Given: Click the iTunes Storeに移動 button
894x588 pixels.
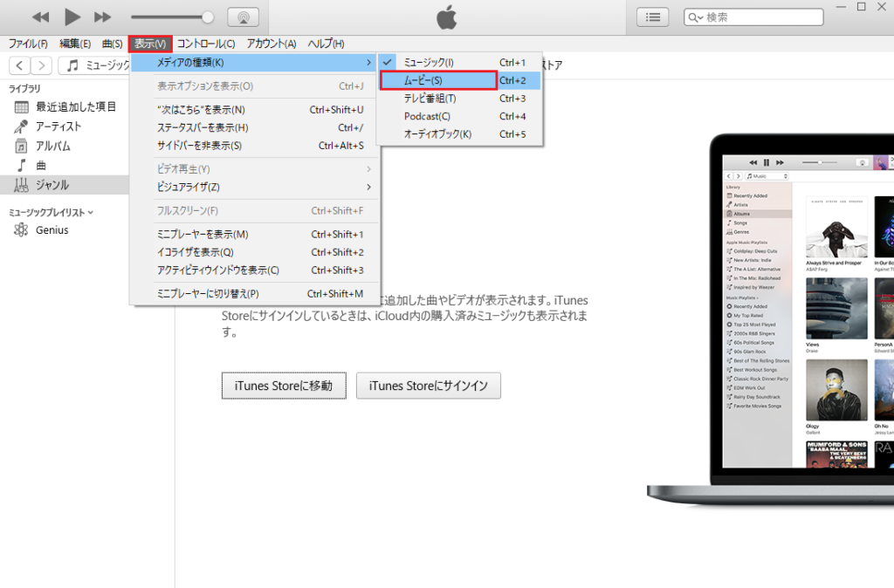Looking at the screenshot, I should pyautogui.click(x=284, y=386).
